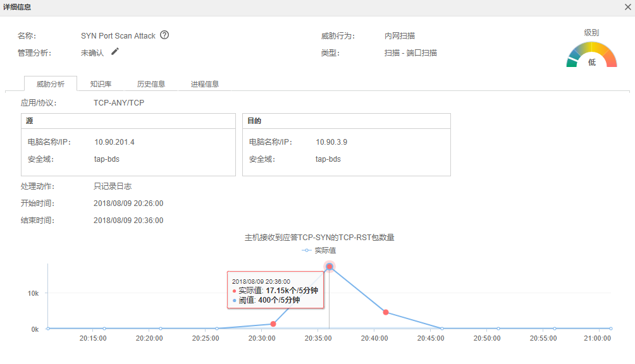Click the help icon beside SYN Port Scan Attack
635x364 pixels.
(x=164, y=35)
